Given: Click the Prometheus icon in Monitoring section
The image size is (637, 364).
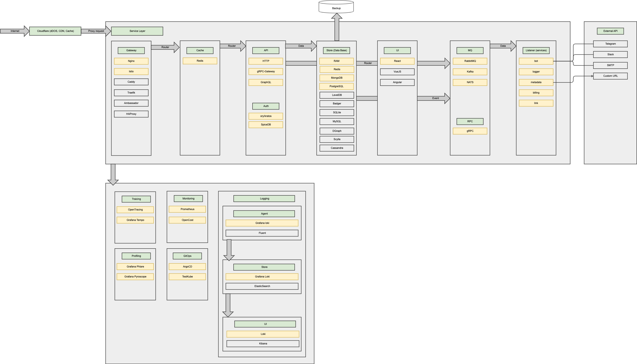Looking at the screenshot, I should 187,209.
